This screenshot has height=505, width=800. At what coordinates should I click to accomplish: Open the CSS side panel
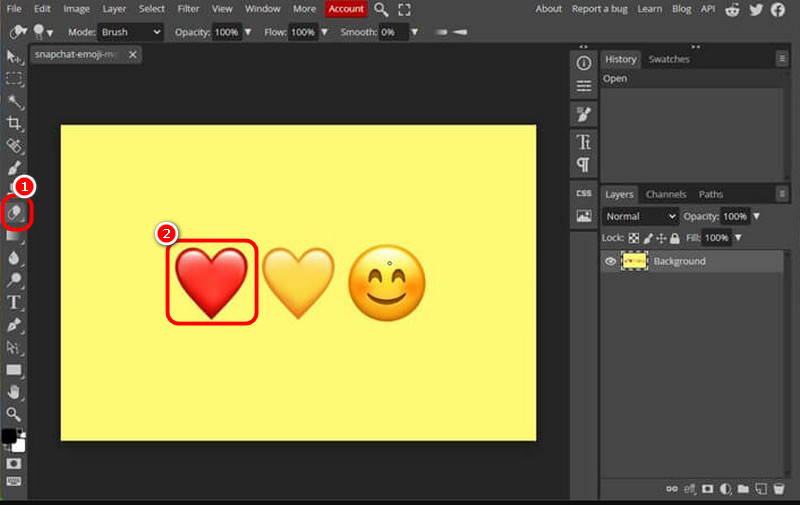coord(583,192)
